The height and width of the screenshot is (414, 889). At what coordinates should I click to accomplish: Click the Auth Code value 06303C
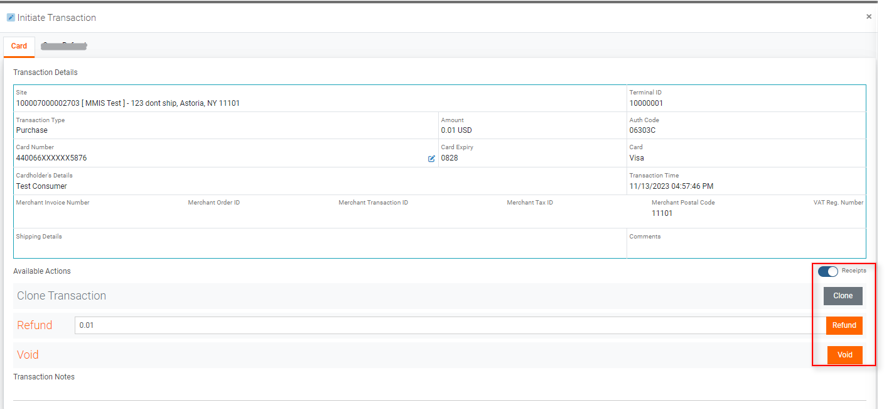(642, 130)
